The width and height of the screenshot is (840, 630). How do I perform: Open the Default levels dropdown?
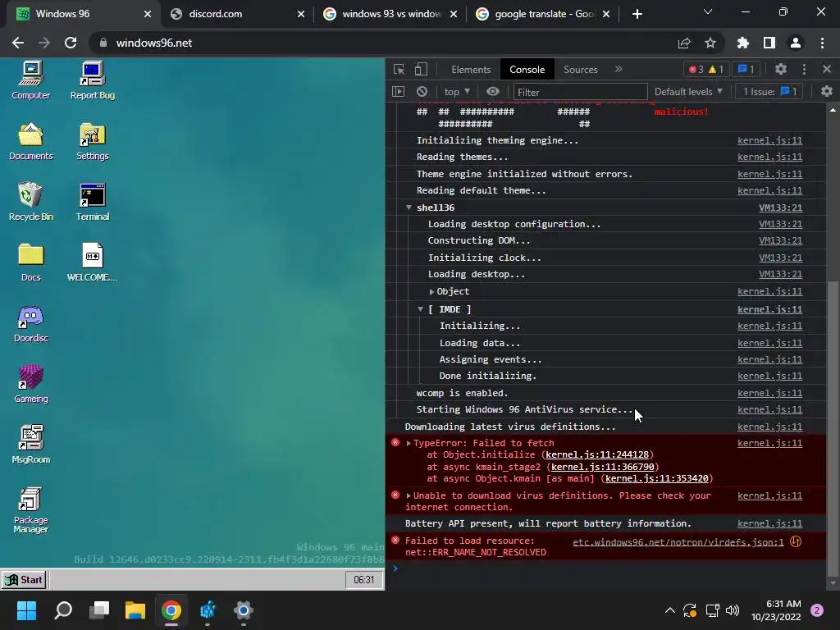pyautogui.click(x=688, y=92)
